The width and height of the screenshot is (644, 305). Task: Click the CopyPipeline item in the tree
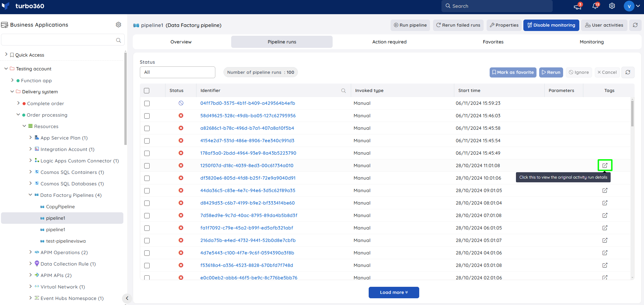tap(60, 207)
